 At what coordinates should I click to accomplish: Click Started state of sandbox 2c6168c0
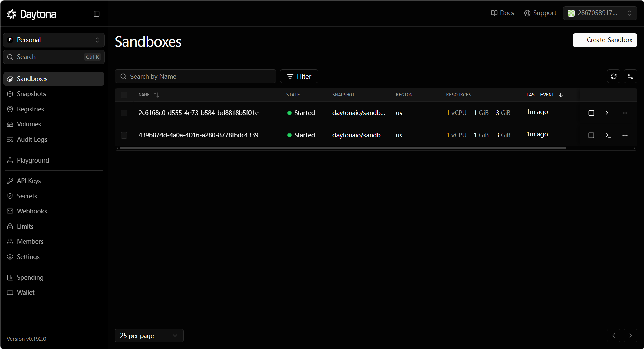click(x=301, y=113)
